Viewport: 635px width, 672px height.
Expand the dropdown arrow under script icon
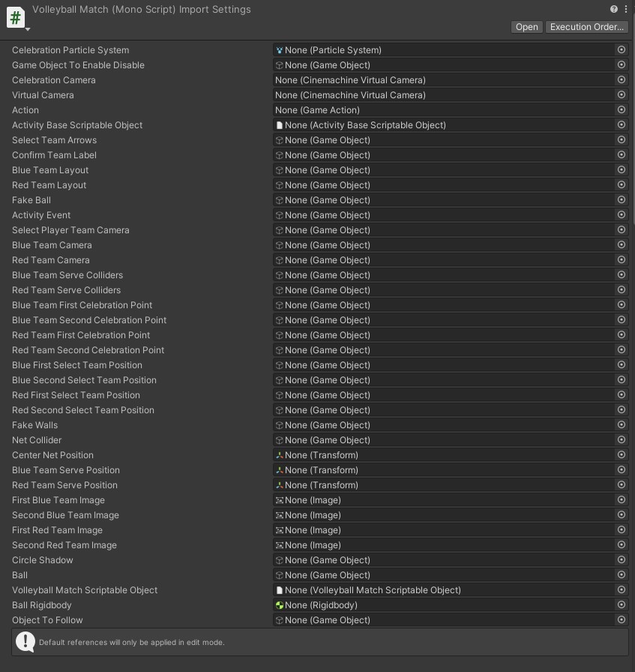[x=28, y=29]
